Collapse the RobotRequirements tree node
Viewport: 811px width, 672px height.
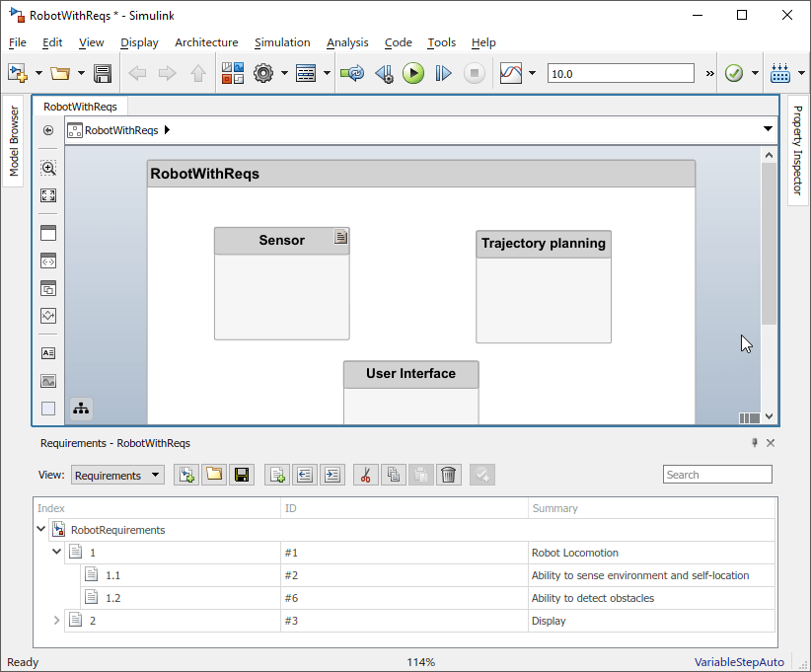[41, 528]
